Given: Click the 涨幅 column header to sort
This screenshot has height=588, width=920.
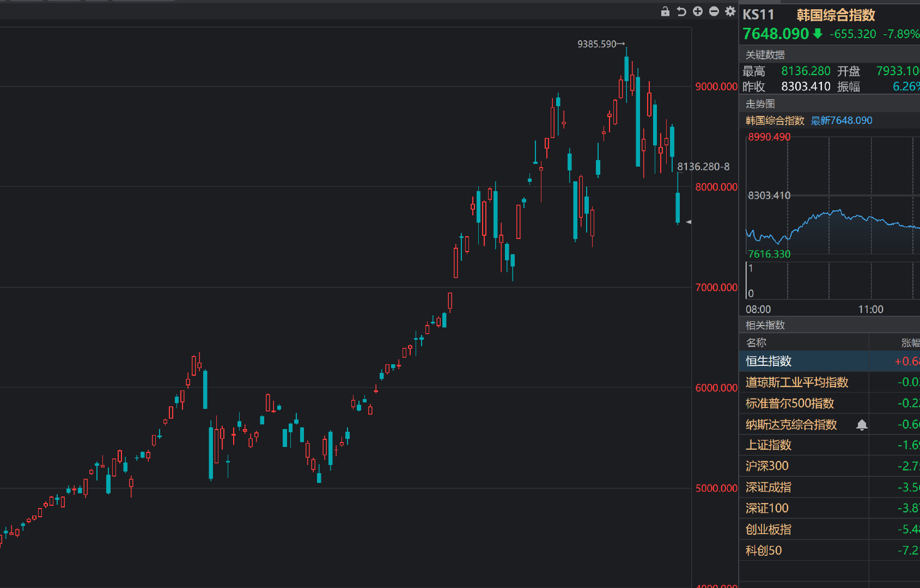Looking at the screenshot, I should pos(910,342).
